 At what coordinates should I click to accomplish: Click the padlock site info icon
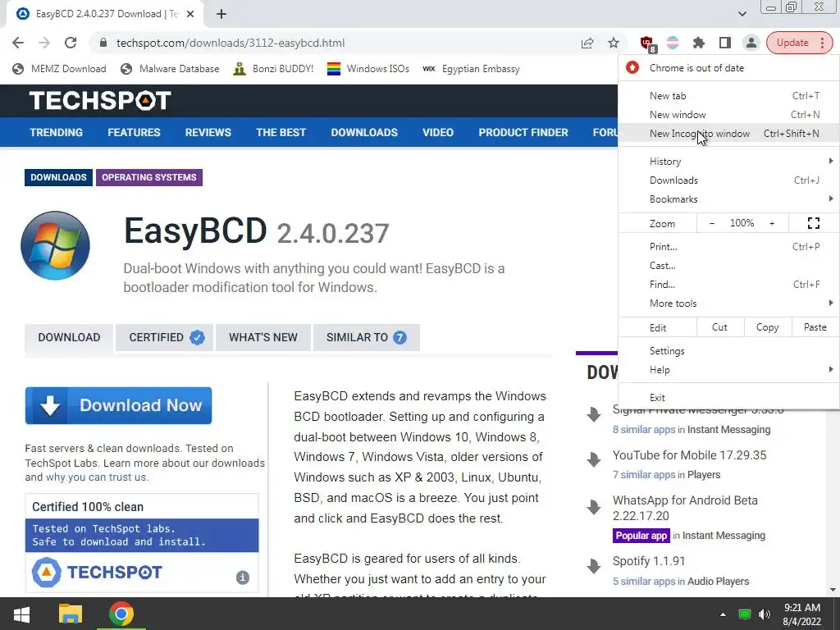point(103,43)
